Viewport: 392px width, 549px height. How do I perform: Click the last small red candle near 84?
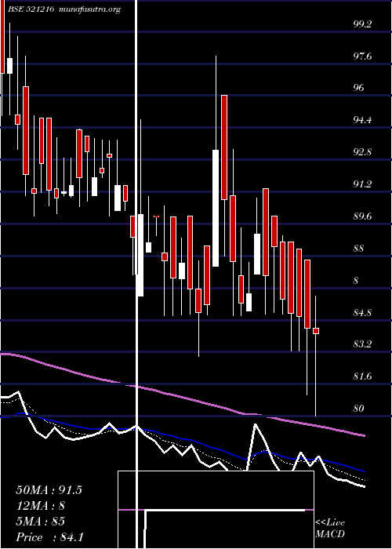[x=316, y=331]
